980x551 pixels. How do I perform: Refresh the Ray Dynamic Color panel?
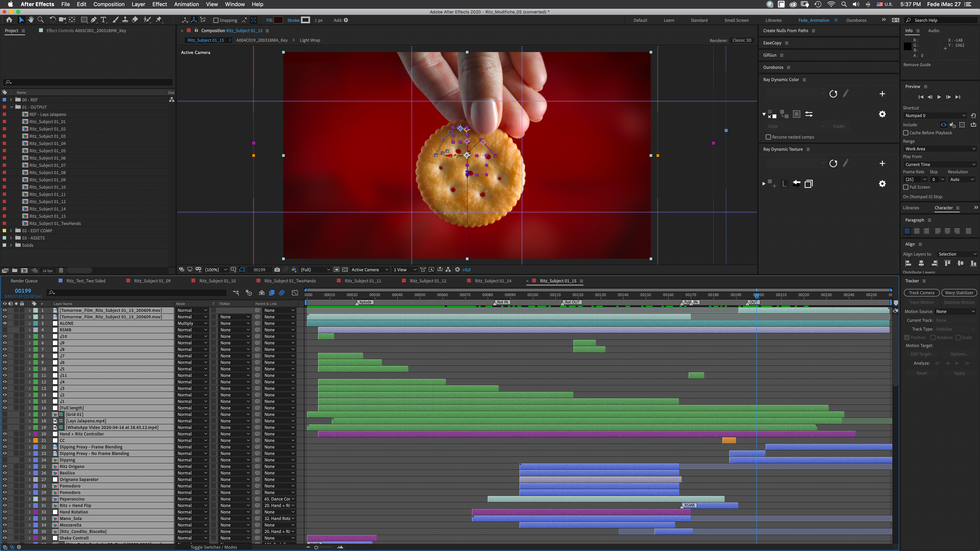tap(833, 94)
